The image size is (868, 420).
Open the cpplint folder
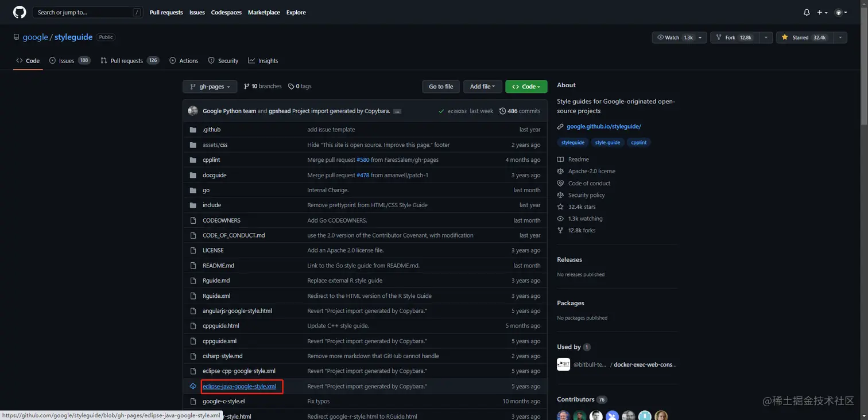coord(211,160)
